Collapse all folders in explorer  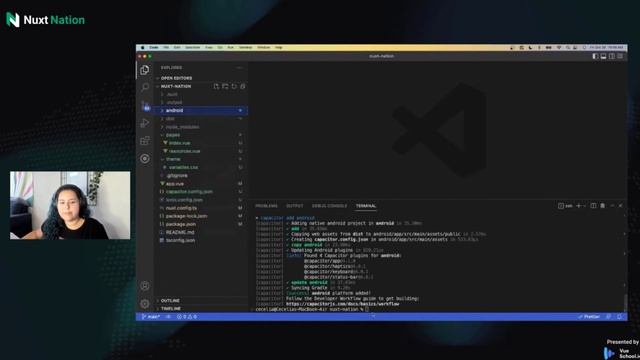click(x=242, y=86)
